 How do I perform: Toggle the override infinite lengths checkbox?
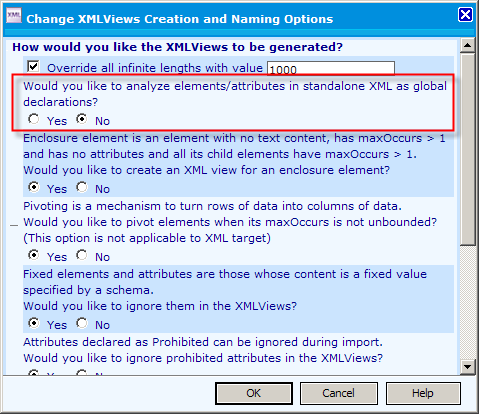(33, 66)
